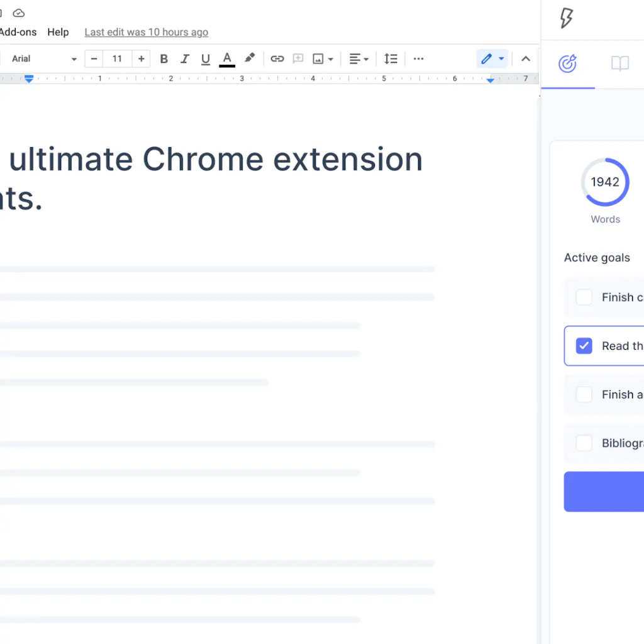This screenshot has height=644, width=644.
Task: Tick the Bibliography goal checkbox
Action: pyautogui.click(x=584, y=443)
